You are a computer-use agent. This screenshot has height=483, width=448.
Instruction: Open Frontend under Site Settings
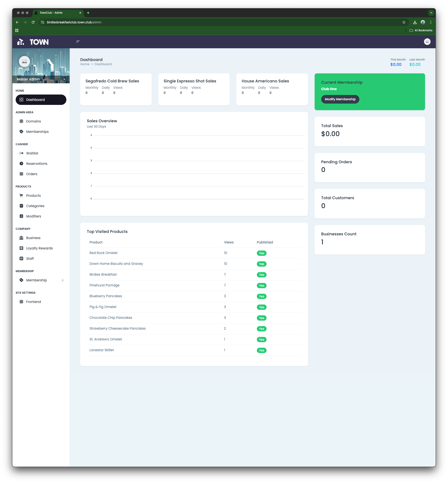[34, 302]
